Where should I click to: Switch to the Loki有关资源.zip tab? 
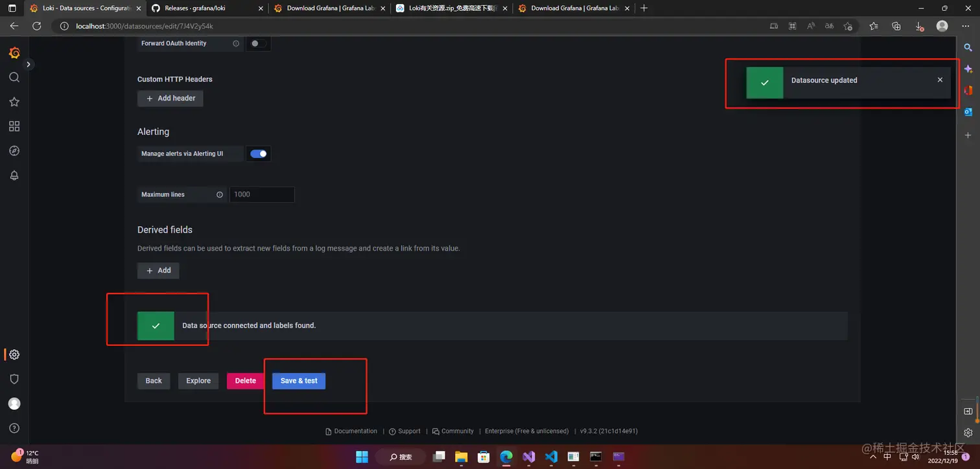452,8
